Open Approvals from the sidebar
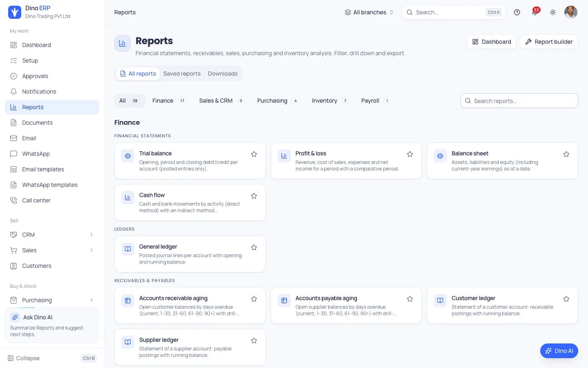The height and width of the screenshot is (368, 588). point(52,76)
